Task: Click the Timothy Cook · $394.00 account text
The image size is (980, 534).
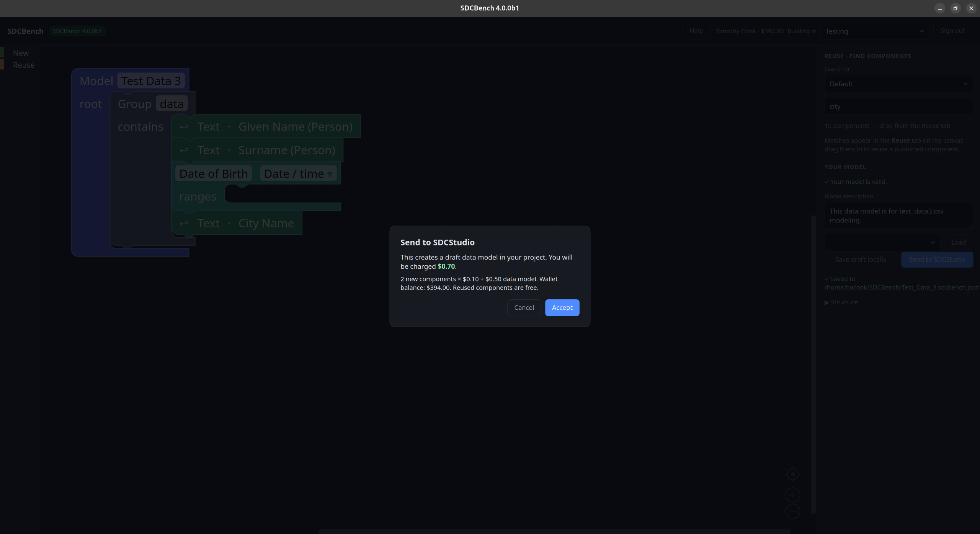Action: coord(749,31)
